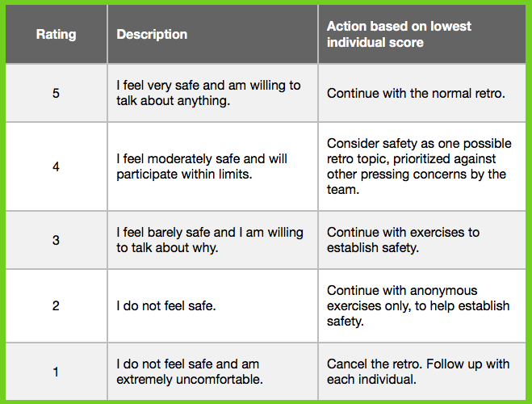532x404 pixels.
Task: Select 'extremely uncomfortable' description cell
Action: 213,372
